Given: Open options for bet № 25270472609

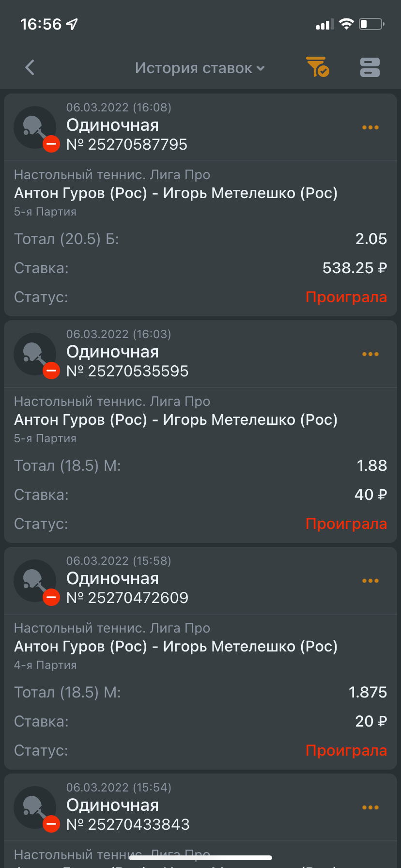Looking at the screenshot, I should pyautogui.click(x=370, y=581).
